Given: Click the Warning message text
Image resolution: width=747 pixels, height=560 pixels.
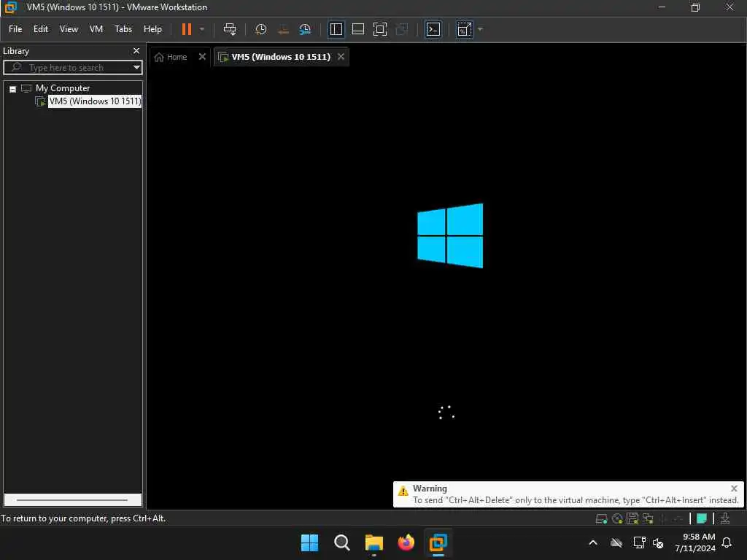Looking at the screenshot, I should tap(576, 500).
